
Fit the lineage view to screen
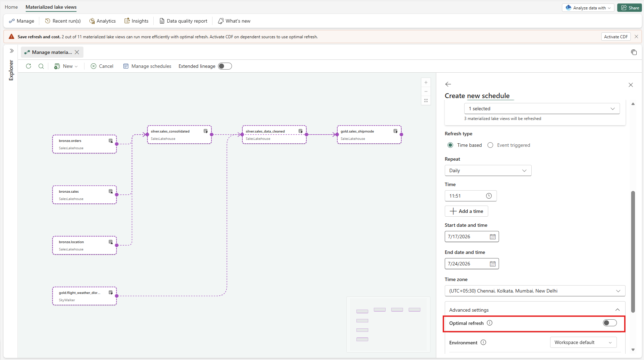426,101
